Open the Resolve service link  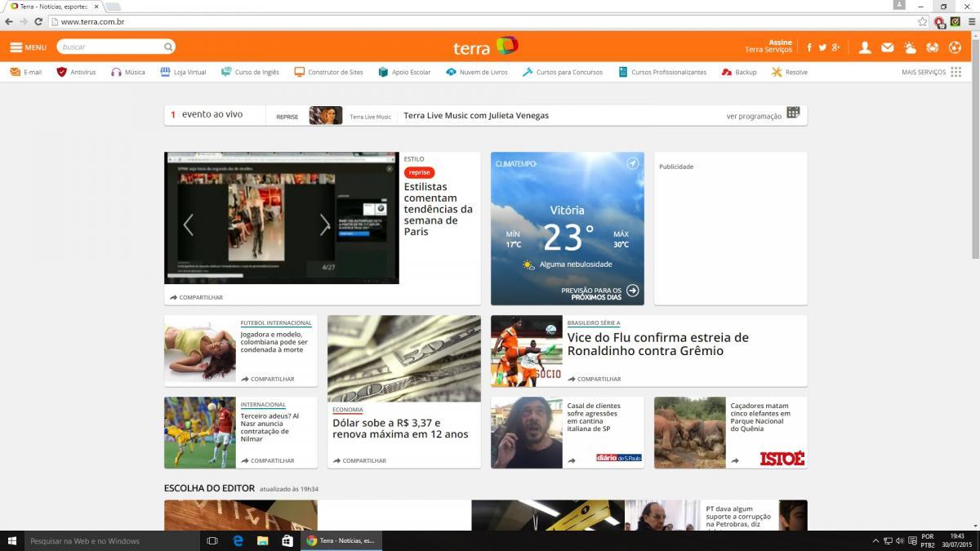(790, 72)
